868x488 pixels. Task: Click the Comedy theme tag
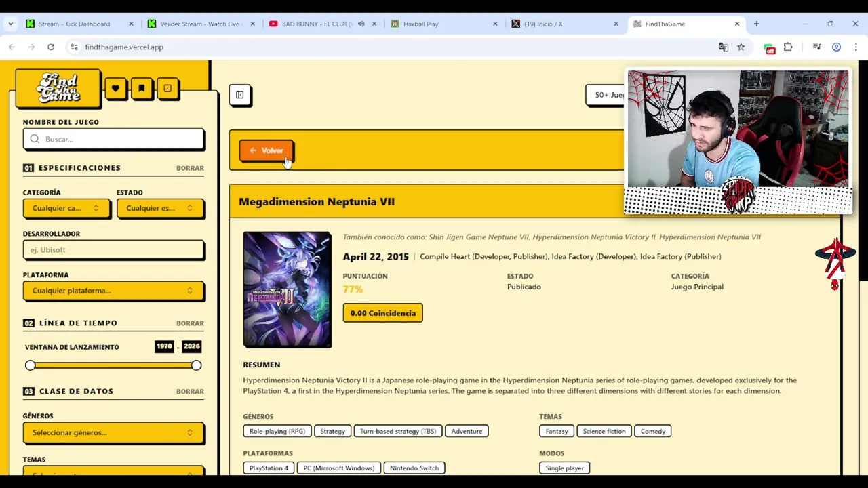[x=653, y=431]
